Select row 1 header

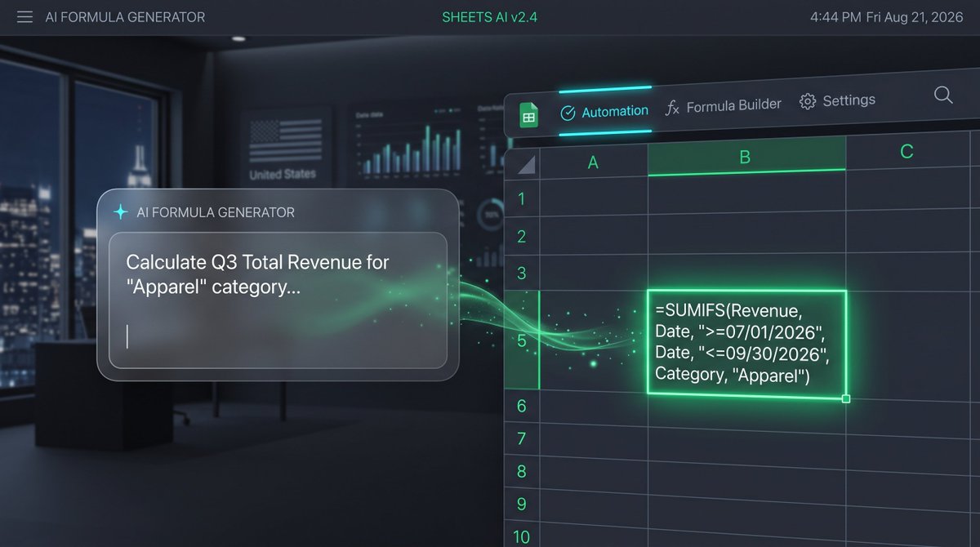(x=522, y=198)
